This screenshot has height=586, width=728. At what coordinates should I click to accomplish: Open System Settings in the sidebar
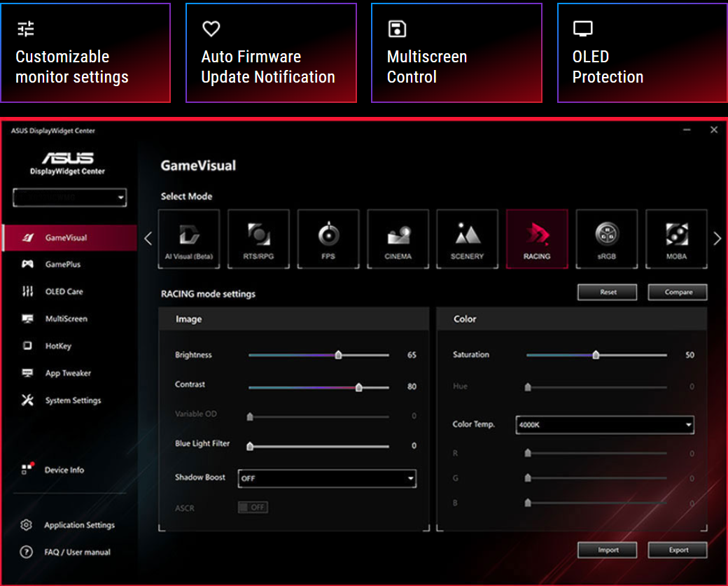pyautogui.click(x=73, y=400)
